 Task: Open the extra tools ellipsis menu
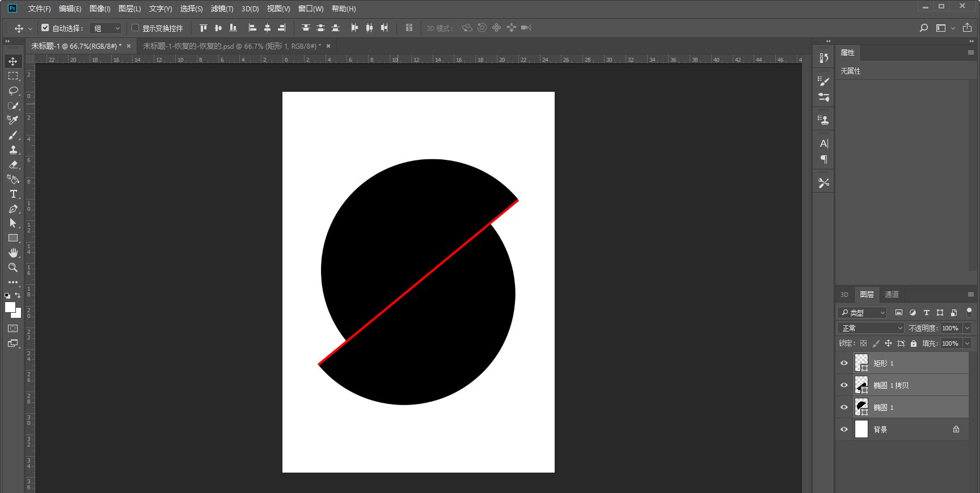pyautogui.click(x=13, y=282)
